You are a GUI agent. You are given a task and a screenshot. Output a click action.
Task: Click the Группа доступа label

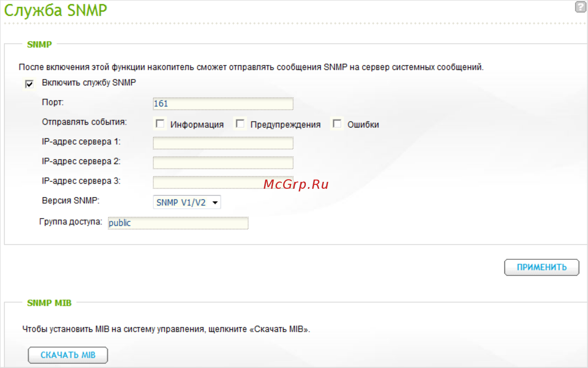71,222
